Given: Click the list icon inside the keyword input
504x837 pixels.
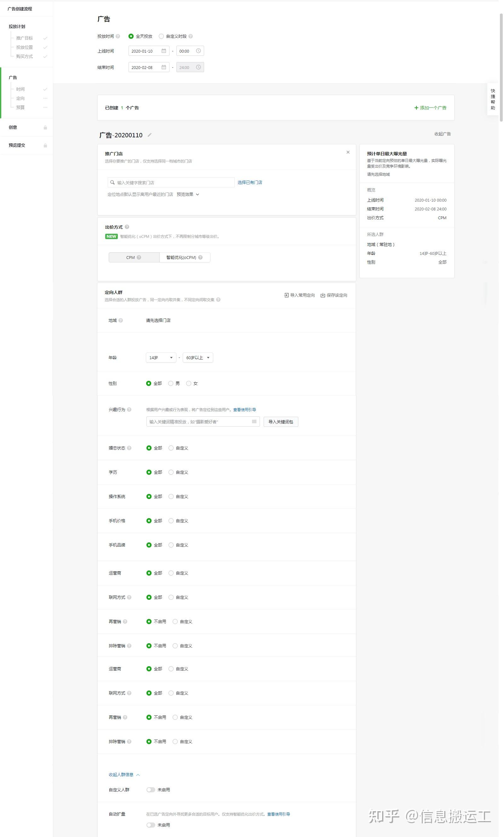Looking at the screenshot, I should [x=254, y=421].
